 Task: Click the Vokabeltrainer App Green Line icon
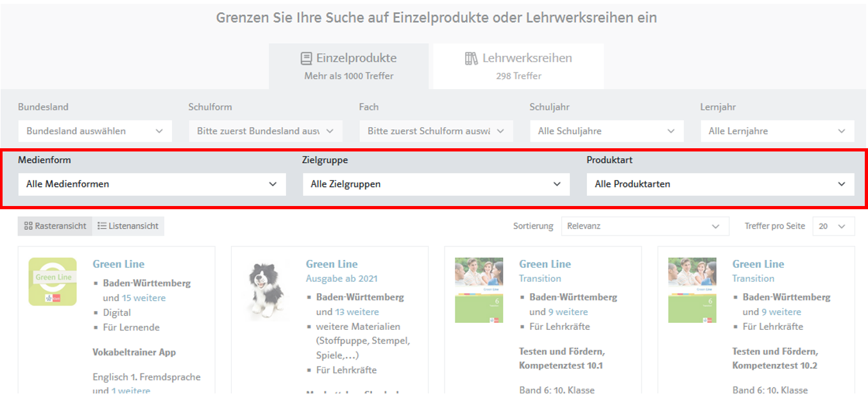coord(53,282)
